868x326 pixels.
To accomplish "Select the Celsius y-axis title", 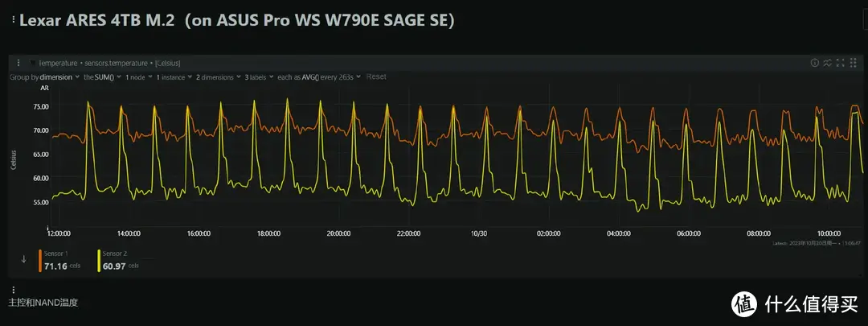I will [x=14, y=159].
